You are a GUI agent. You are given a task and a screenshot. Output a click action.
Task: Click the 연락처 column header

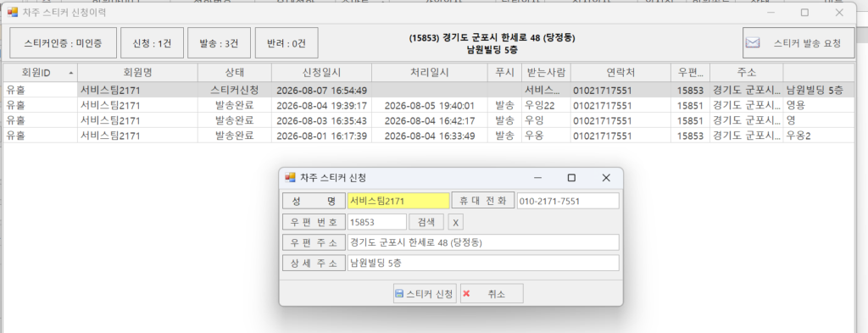pos(620,73)
